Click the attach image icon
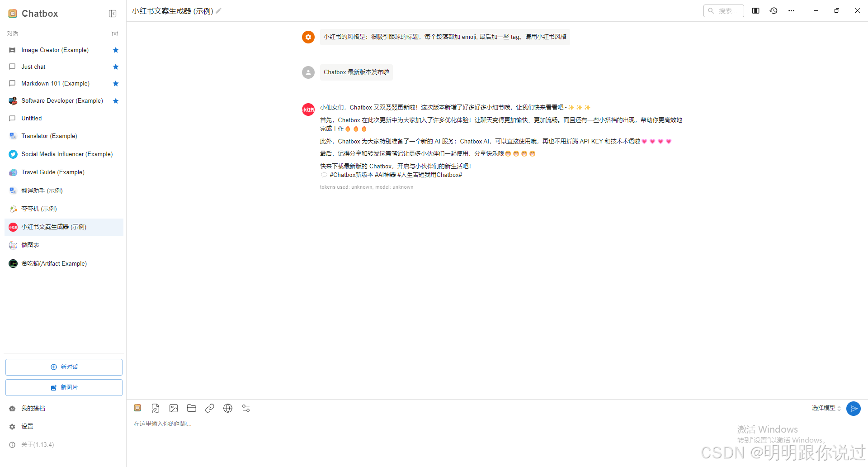The width and height of the screenshot is (868, 467). (174, 408)
